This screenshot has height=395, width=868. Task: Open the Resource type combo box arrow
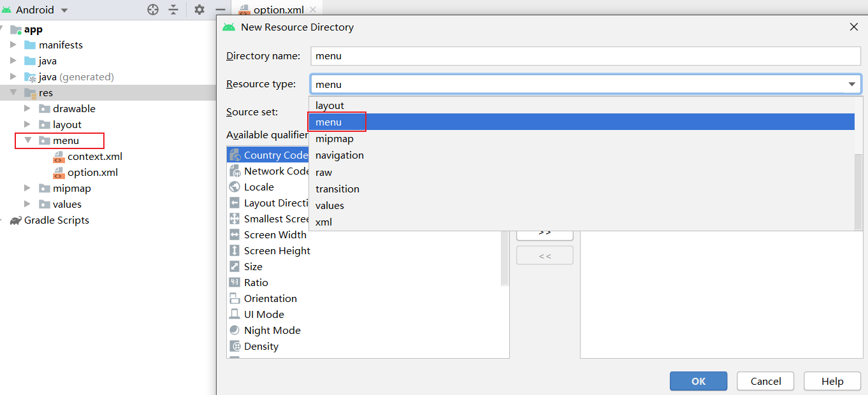pos(851,84)
